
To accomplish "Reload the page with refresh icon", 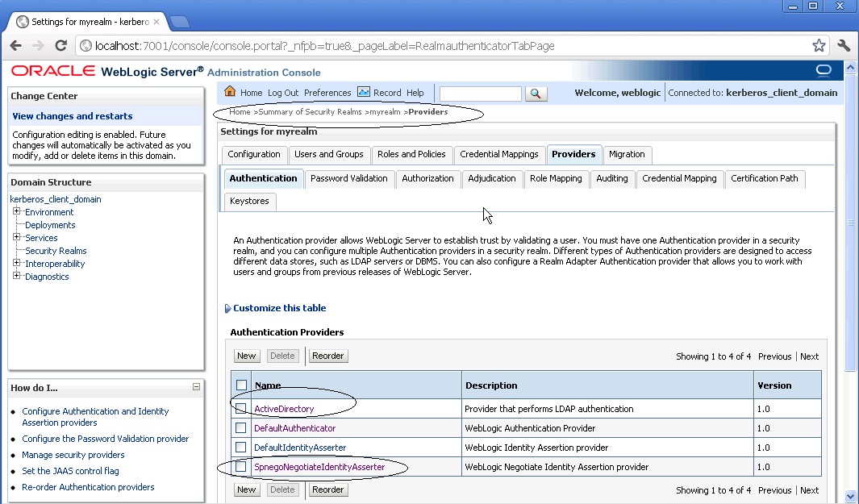I will point(60,45).
